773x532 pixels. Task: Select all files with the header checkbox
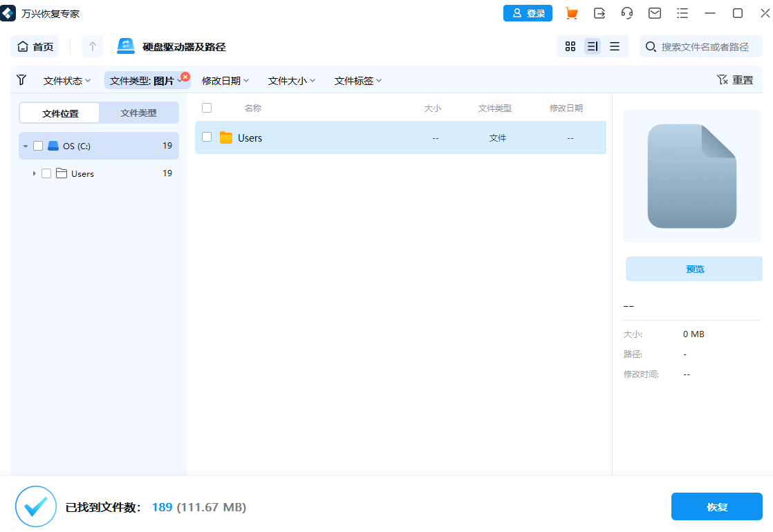point(205,108)
